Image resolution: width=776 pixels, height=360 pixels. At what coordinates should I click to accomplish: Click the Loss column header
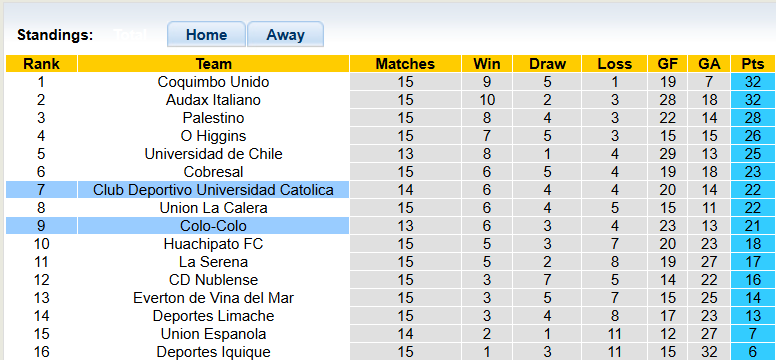pyautogui.click(x=615, y=64)
